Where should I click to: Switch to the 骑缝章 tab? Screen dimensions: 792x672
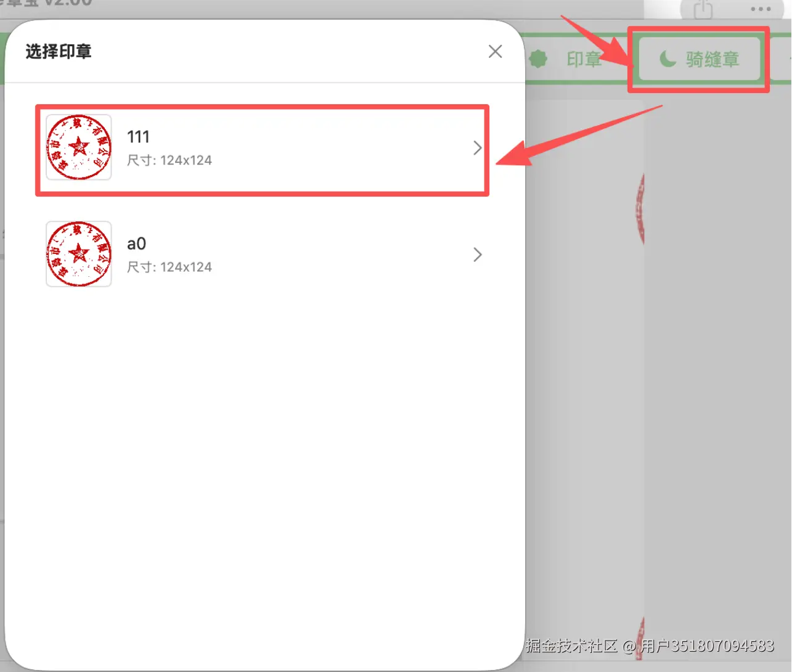699,59
